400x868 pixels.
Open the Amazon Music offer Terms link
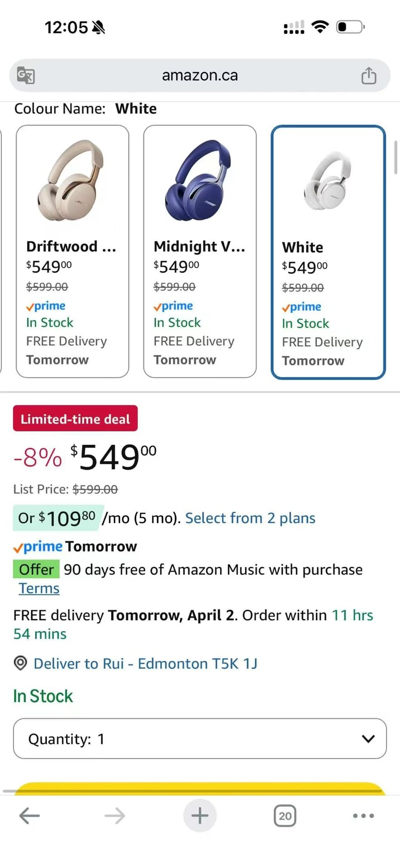(x=39, y=589)
